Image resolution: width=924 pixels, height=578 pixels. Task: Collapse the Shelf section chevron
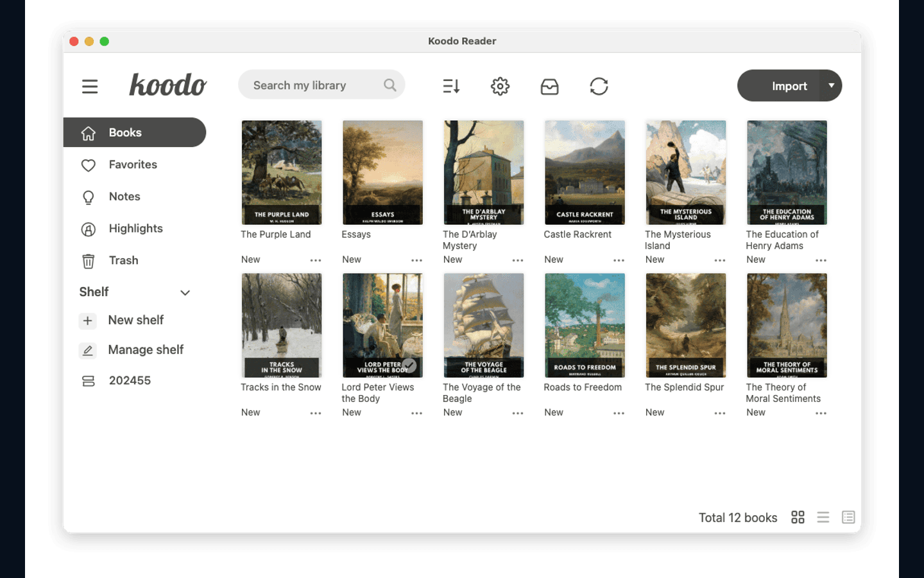(185, 293)
